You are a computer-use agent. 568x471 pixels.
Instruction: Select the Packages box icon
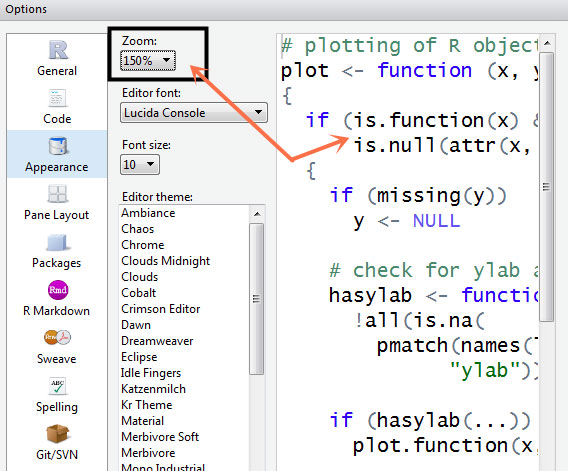coord(57,242)
